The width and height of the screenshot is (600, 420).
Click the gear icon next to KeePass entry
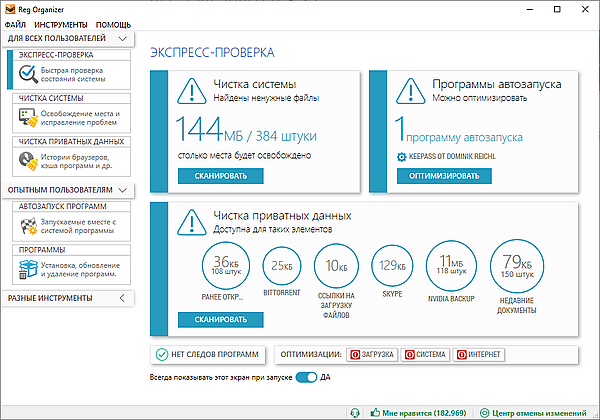[402, 157]
